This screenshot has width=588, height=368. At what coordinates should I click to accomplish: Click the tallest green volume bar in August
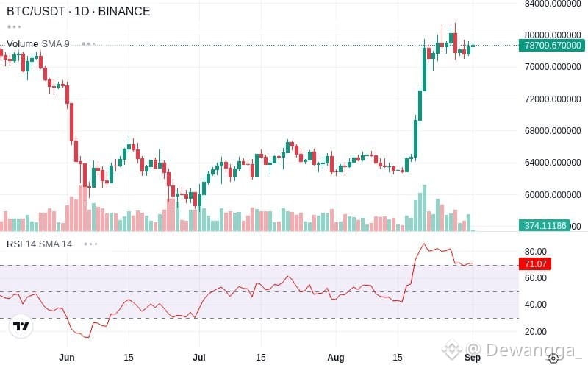424,208
